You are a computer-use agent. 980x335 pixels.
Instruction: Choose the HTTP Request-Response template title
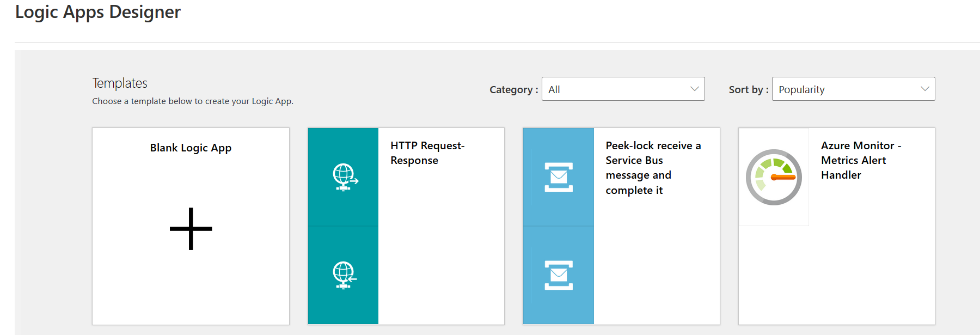pyautogui.click(x=427, y=153)
